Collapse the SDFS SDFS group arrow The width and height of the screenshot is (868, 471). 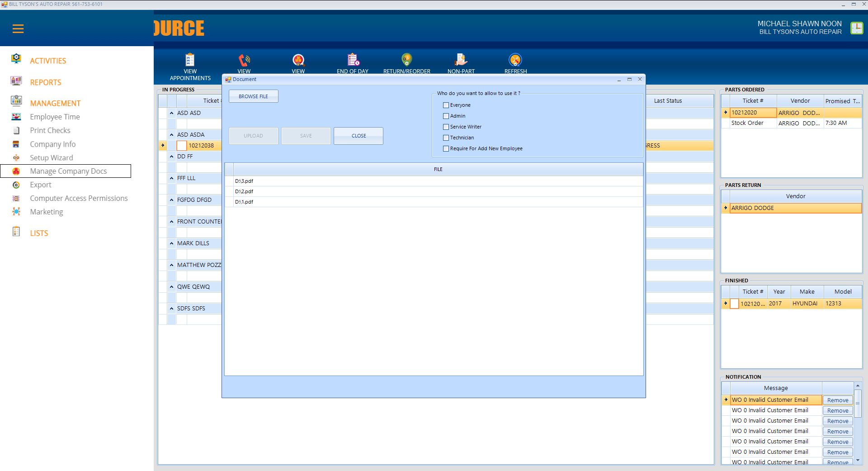pyautogui.click(x=172, y=309)
